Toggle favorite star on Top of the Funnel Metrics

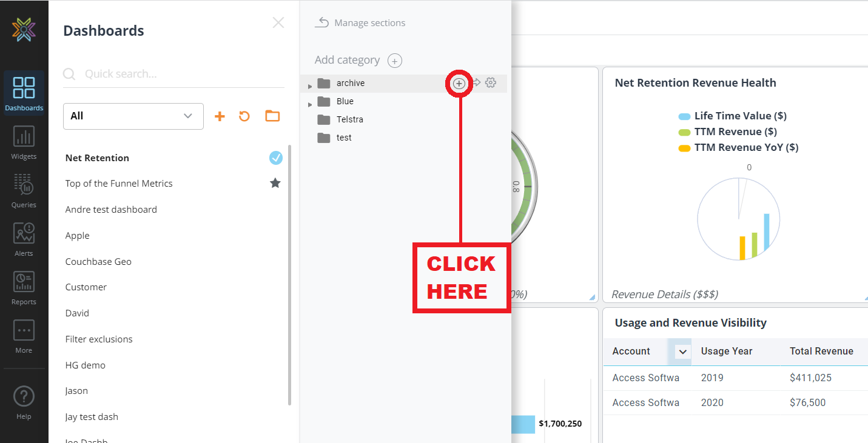click(x=275, y=183)
